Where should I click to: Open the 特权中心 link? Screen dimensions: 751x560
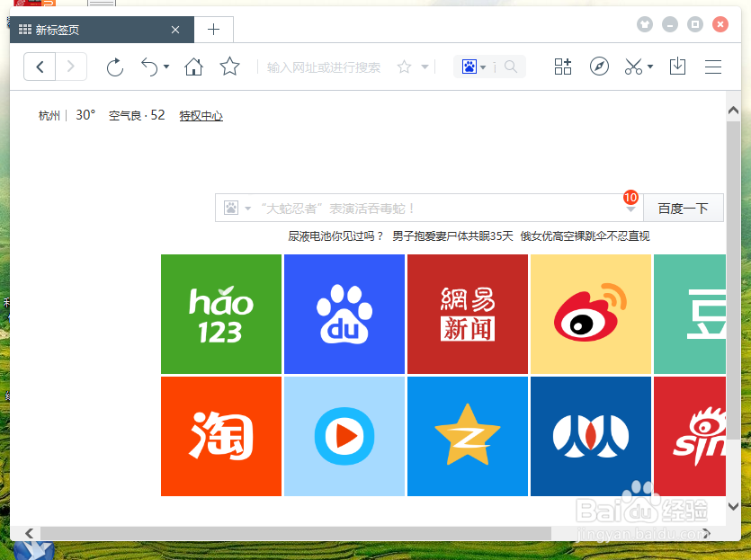(x=201, y=116)
